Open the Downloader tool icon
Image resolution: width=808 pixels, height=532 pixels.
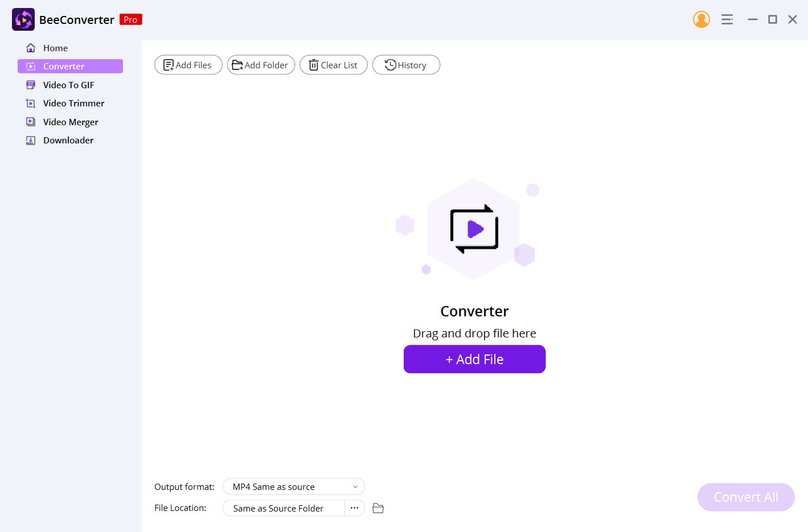click(x=30, y=140)
